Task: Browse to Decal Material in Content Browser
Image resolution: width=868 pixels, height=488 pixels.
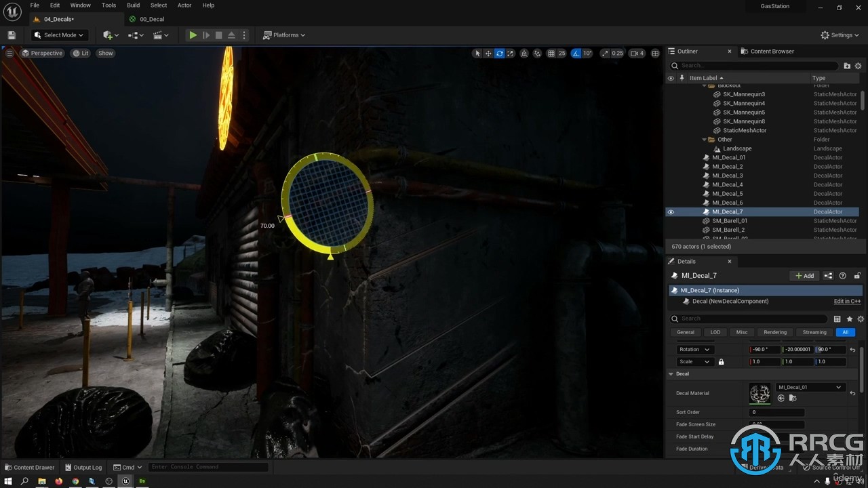Action: [791, 399]
